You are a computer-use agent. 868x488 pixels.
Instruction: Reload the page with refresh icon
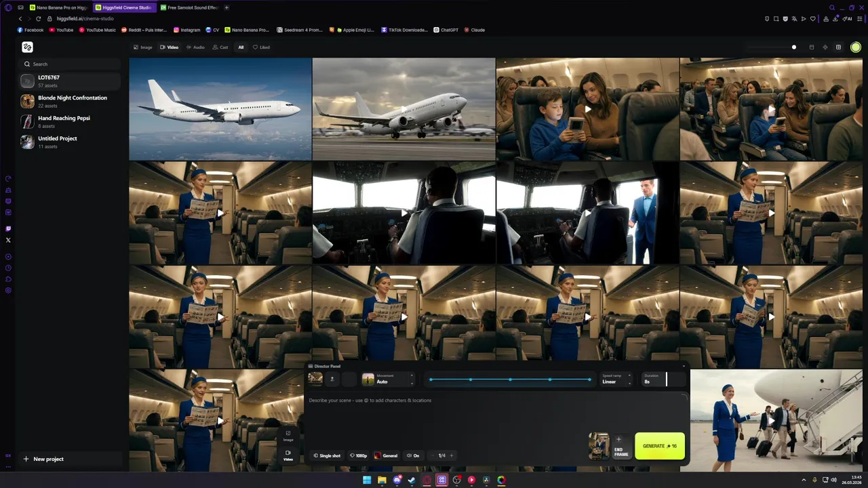pyautogui.click(x=38, y=18)
